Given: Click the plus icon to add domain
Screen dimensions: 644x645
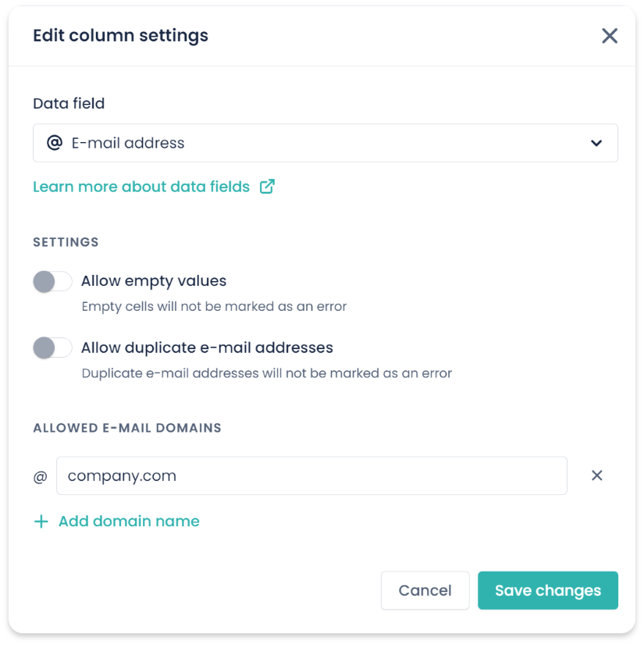Looking at the screenshot, I should point(41,522).
